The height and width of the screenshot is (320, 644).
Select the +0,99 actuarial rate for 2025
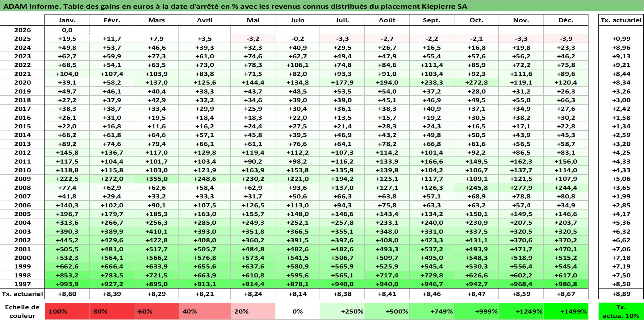click(621, 39)
